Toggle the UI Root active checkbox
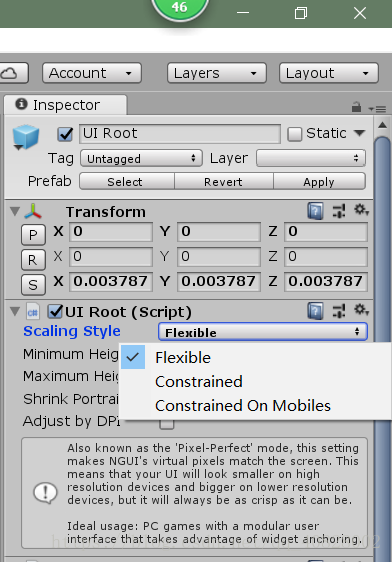 pos(65,134)
